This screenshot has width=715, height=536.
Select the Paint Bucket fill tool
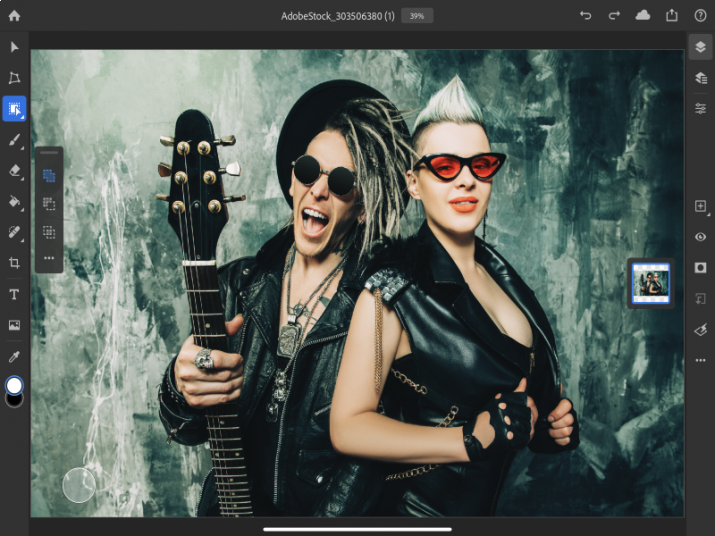(14, 201)
